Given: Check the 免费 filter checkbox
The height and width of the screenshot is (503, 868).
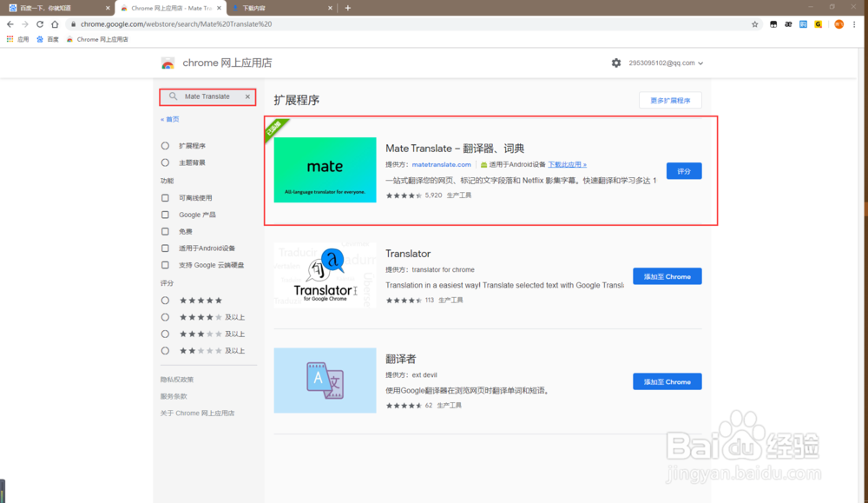Looking at the screenshot, I should (x=163, y=231).
